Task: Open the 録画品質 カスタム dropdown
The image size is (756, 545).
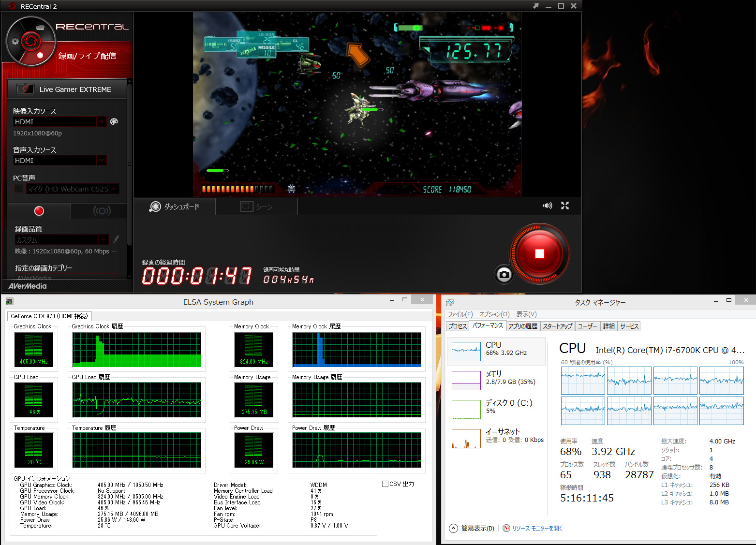Action: coord(104,240)
